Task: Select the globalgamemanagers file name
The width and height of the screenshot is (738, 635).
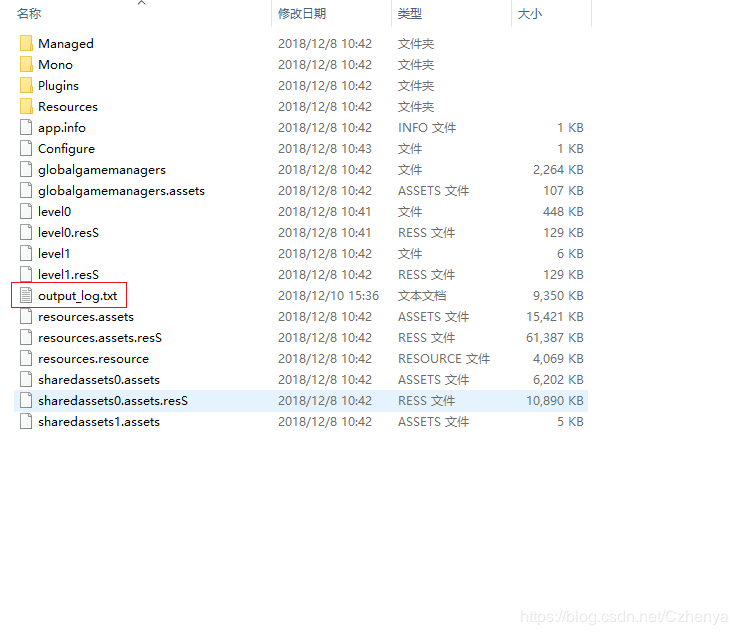Action: 102,170
